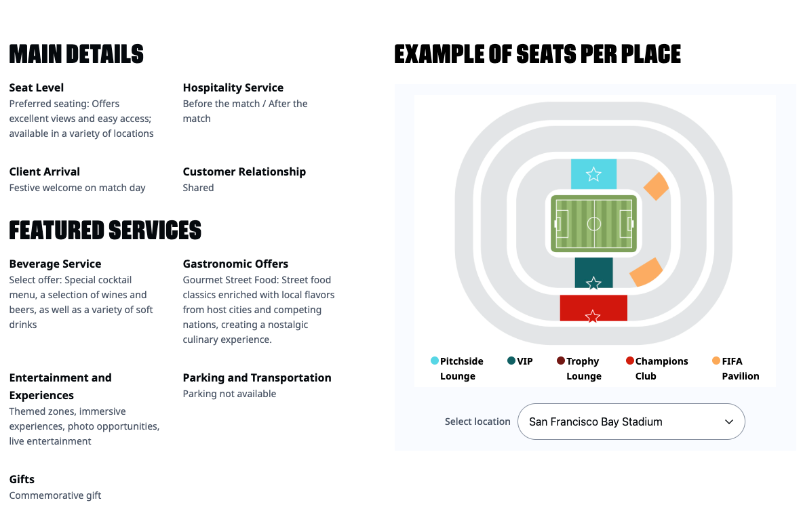Click the Parking and Transportation label

pos(256,377)
